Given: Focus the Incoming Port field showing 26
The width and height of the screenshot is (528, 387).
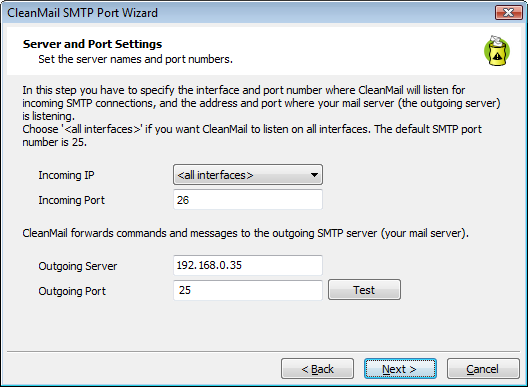Looking at the screenshot, I should [x=248, y=200].
